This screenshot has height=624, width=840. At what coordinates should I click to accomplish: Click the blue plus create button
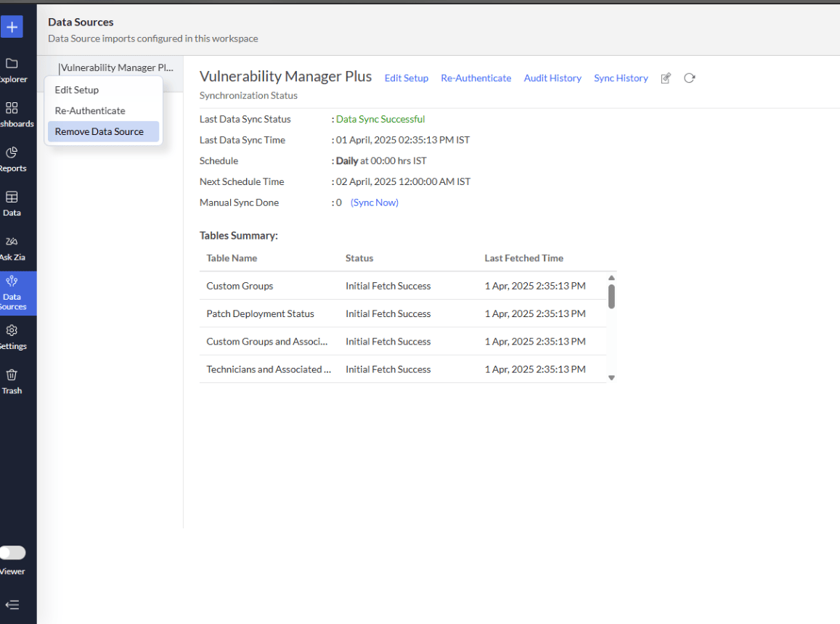12,27
